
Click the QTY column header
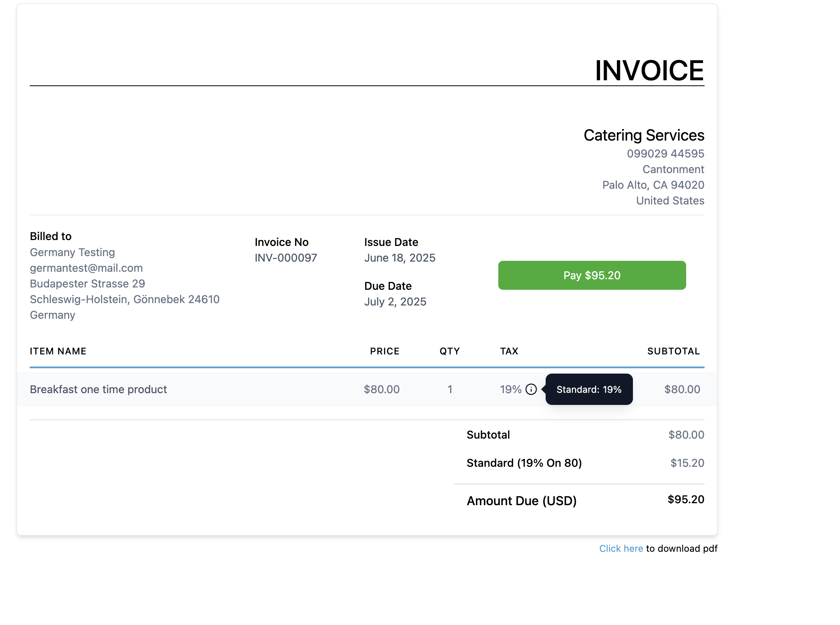(x=449, y=351)
